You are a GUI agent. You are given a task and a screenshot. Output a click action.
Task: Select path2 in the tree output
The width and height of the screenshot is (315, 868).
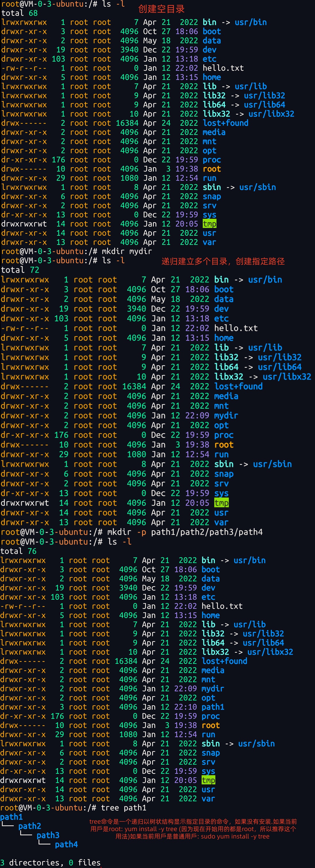30,826
